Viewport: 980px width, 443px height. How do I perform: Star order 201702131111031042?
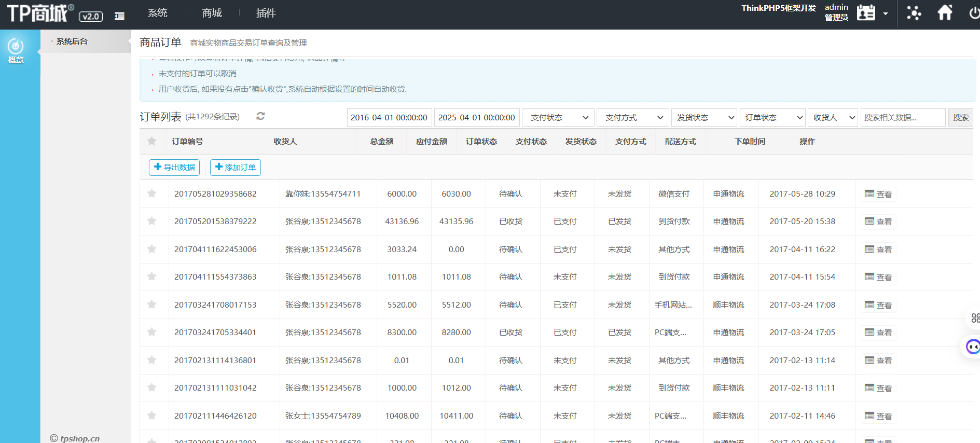[x=151, y=387]
